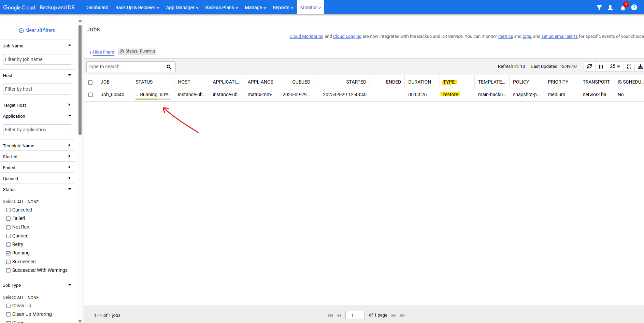Click the notifications bell icon
This screenshot has width=644, height=323.
coord(623,8)
